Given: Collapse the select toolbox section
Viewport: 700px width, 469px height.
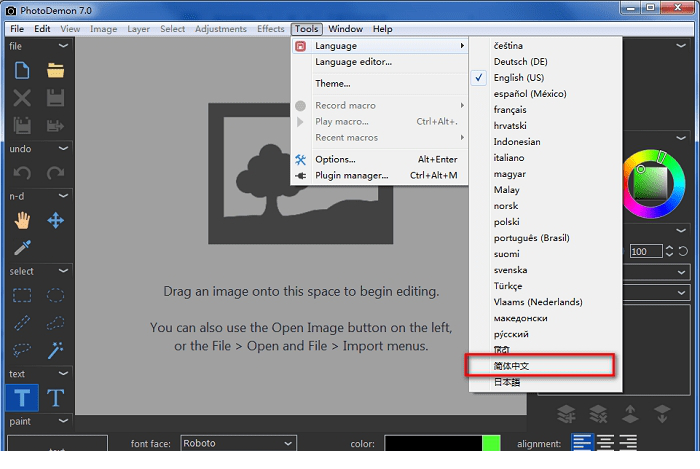Looking at the screenshot, I should (63, 271).
